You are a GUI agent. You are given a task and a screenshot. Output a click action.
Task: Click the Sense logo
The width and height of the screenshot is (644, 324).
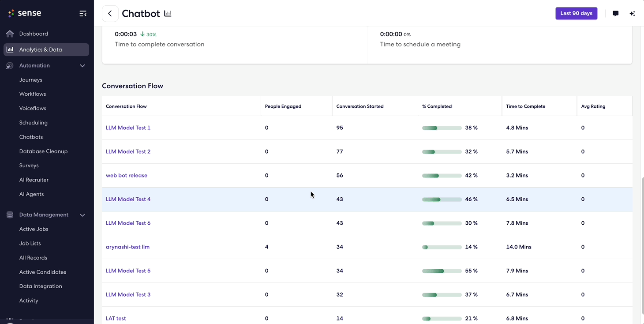[25, 13]
